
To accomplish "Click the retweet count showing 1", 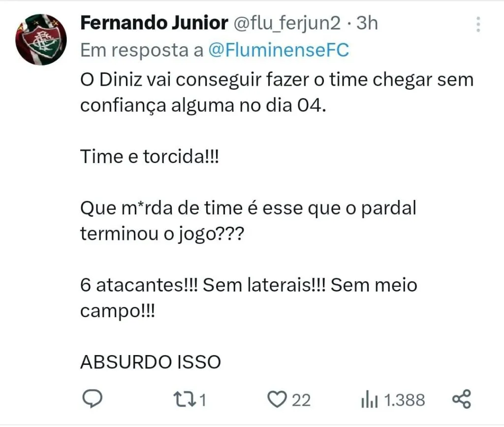I will click(x=202, y=400).
